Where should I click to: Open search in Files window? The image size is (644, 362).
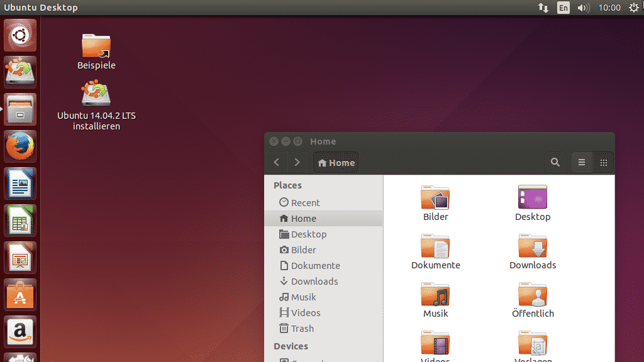point(555,163)
